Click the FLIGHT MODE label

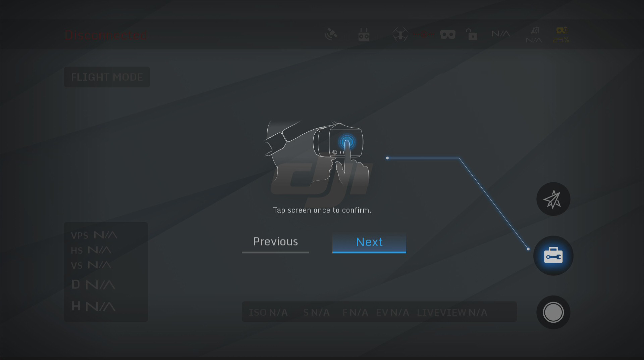[107, 77]
